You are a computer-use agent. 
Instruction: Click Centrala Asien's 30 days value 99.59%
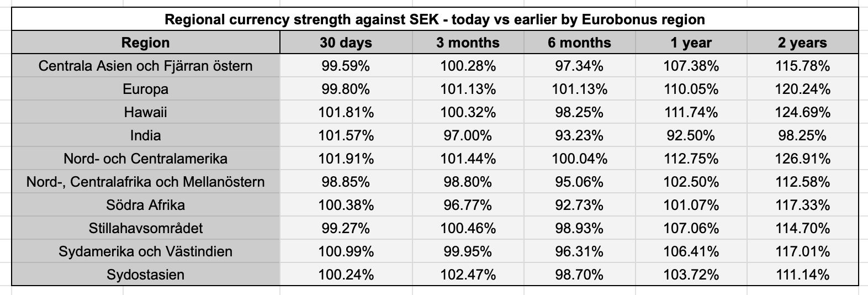click(346, 66)
